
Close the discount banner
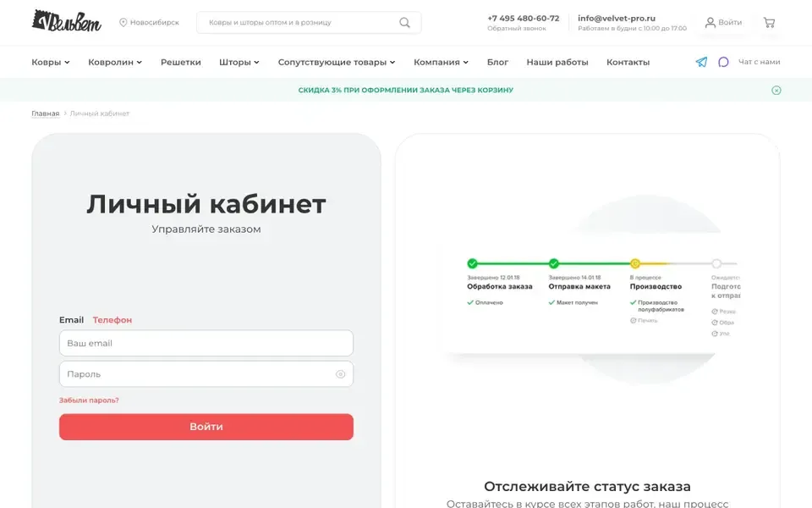[x=776, y=91]
